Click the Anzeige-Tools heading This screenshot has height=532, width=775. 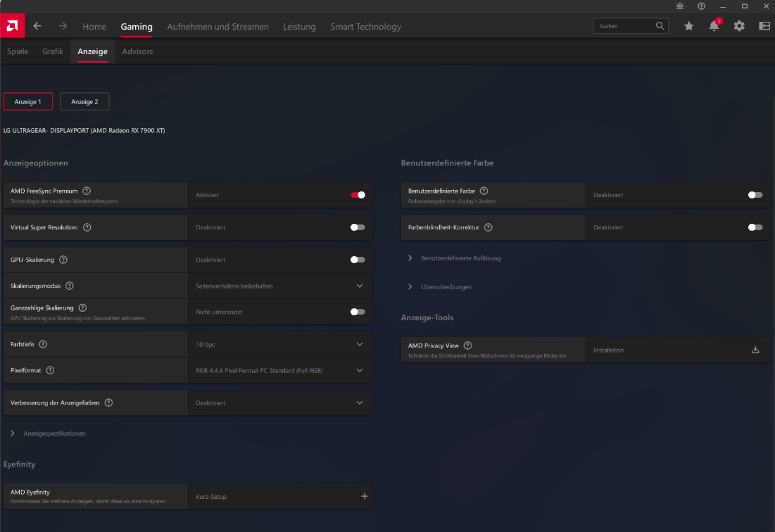pyautogui.click(x=427, y=317)
